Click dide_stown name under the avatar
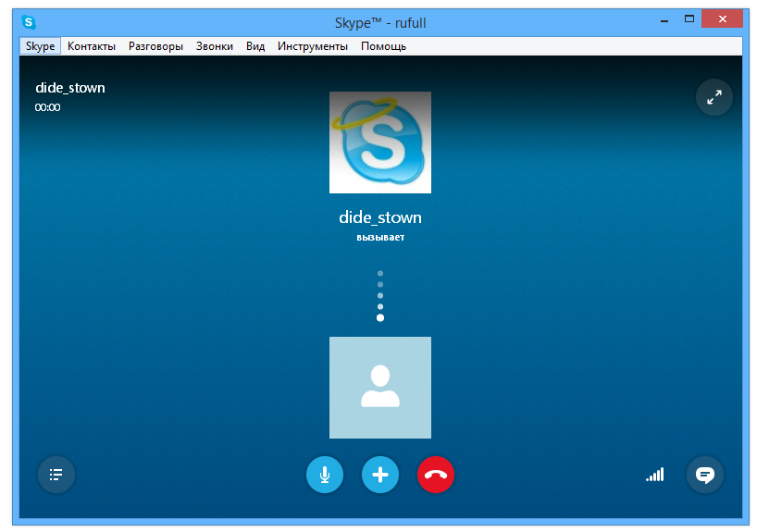Viewport: 757px width, 532px height. pos(380,217)
